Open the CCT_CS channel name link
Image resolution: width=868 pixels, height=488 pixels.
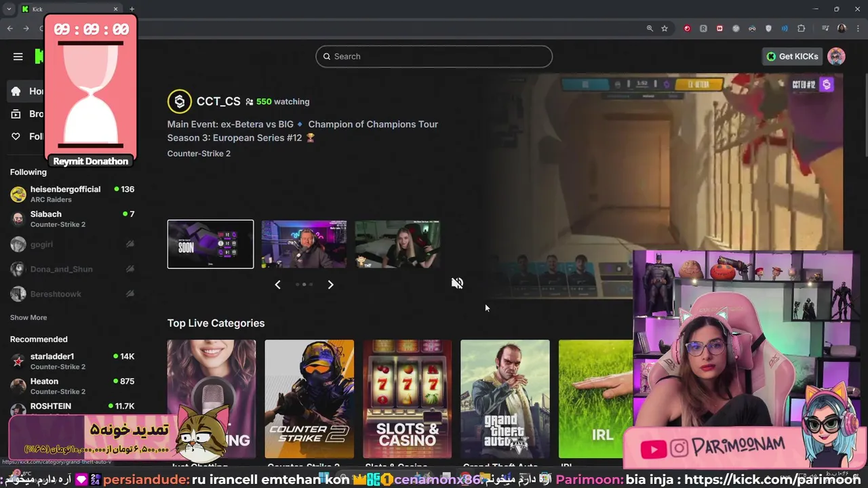coord(218,101)
